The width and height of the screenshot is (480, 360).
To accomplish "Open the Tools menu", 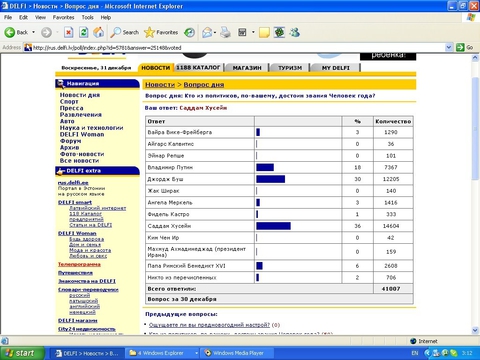I will [88, 17].
